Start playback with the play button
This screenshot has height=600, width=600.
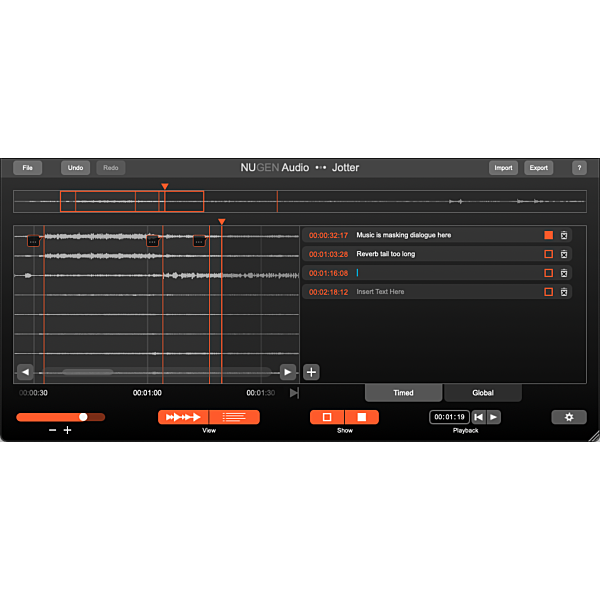494,417
